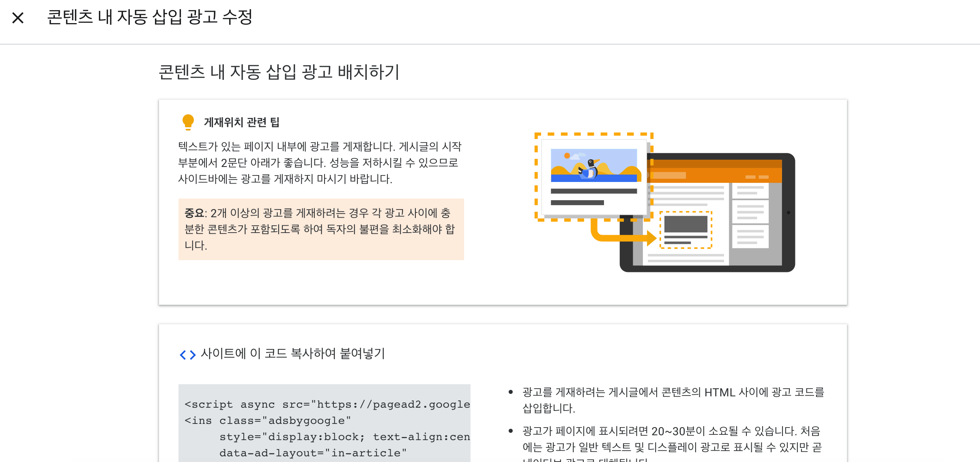Click the script async src code line
The width and height of the screenshot is (980, 462).
[327, 404]
